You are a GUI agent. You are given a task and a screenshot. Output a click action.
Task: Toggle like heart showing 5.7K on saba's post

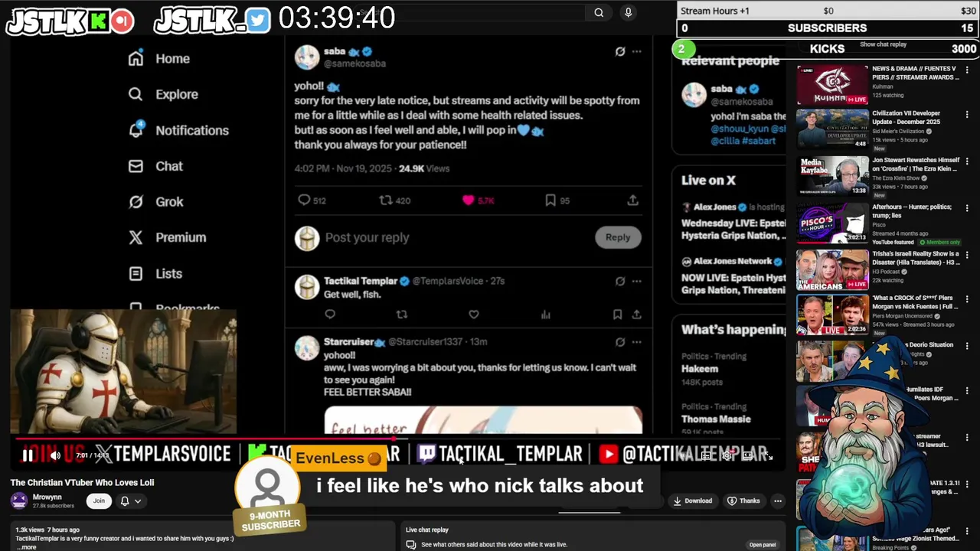(468, 201)
